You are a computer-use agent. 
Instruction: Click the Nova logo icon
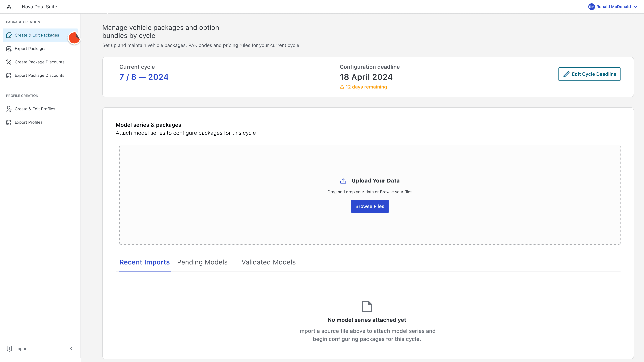9,7
